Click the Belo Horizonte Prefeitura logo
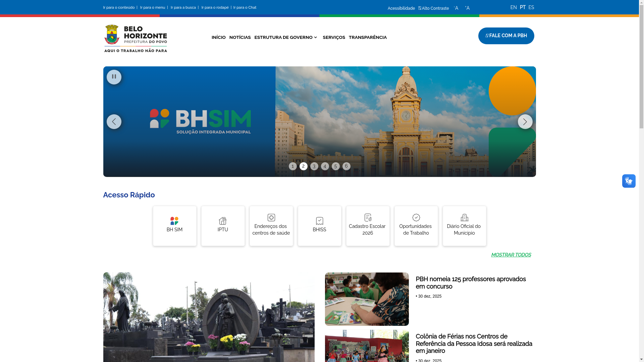The height and width of the screenshot is (362, 644). (x=136, y=38)
